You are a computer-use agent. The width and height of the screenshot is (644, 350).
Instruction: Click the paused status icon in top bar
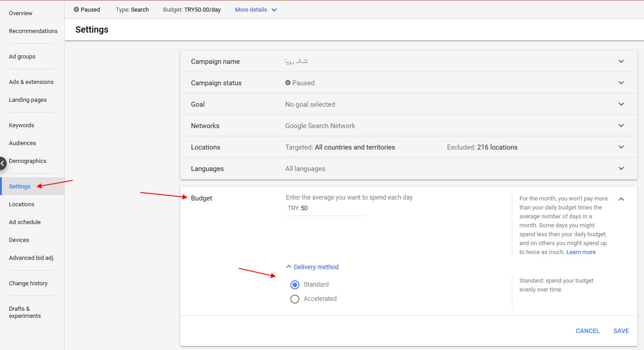[76, 9]
